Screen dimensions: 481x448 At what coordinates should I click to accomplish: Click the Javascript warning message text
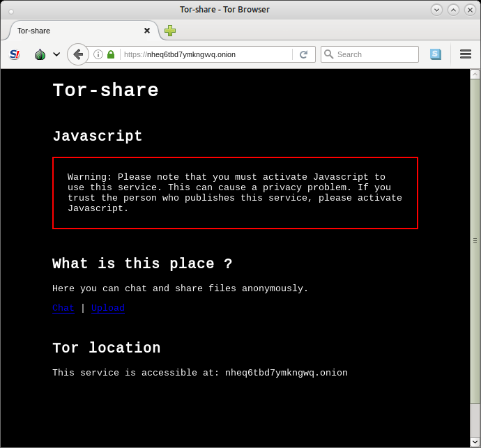[235, 192]
